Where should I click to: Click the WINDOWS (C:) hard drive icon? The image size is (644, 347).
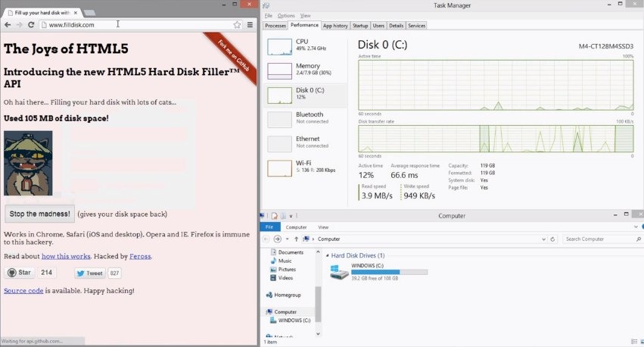338,270
